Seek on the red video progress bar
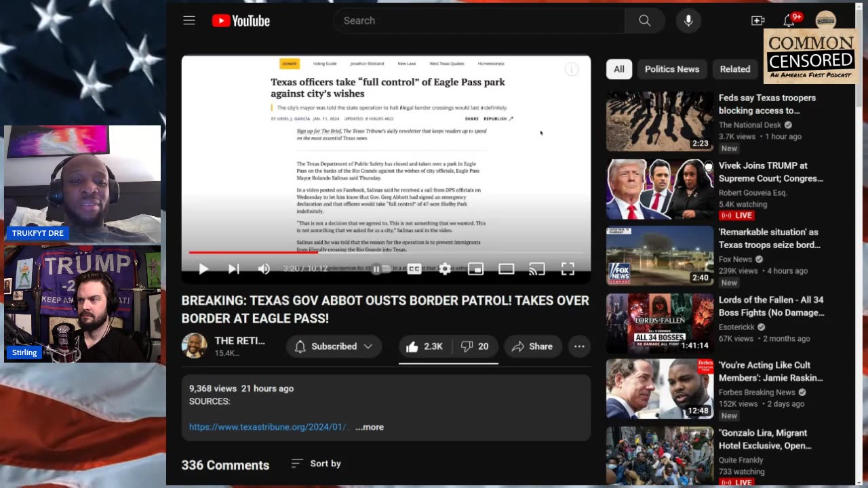Image resolution: width=868 pixels, height=488 pixels. 386,253
